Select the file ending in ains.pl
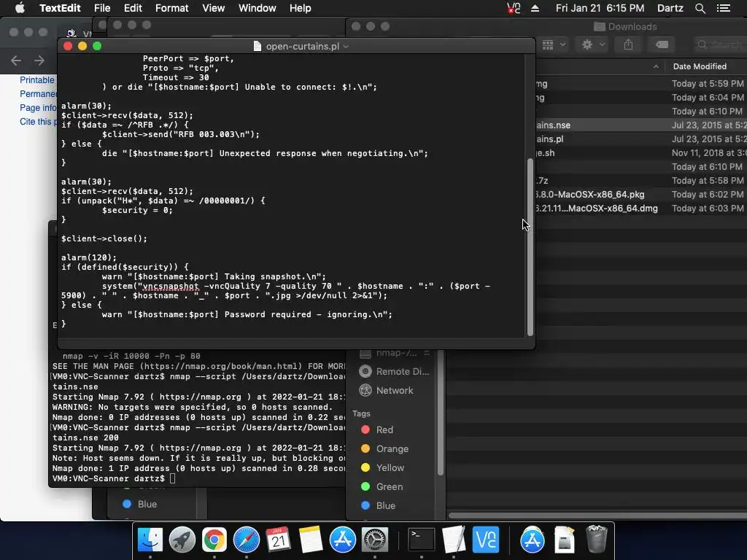The height and width of the screenshot is (560, 747). click(549, 139)
